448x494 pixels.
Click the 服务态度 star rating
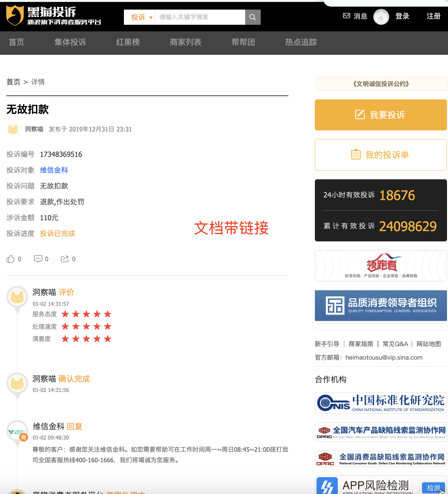click(87, 314)
